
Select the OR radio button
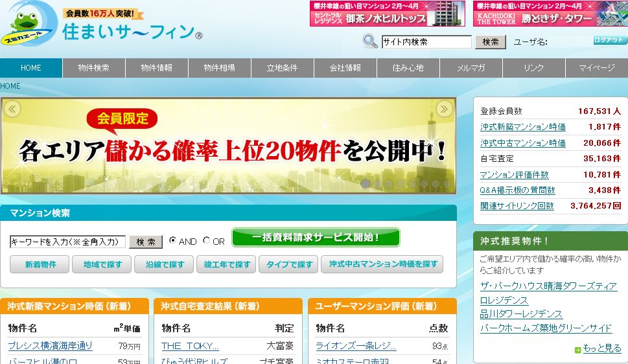coord(207,240)
